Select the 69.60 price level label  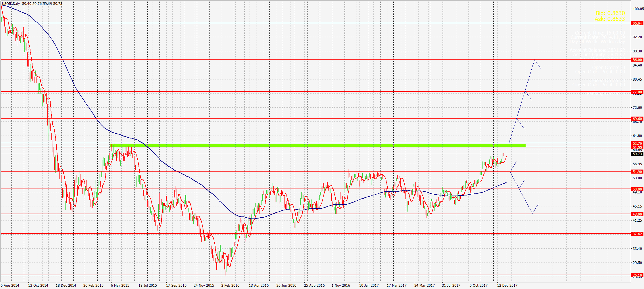(637, 119)
